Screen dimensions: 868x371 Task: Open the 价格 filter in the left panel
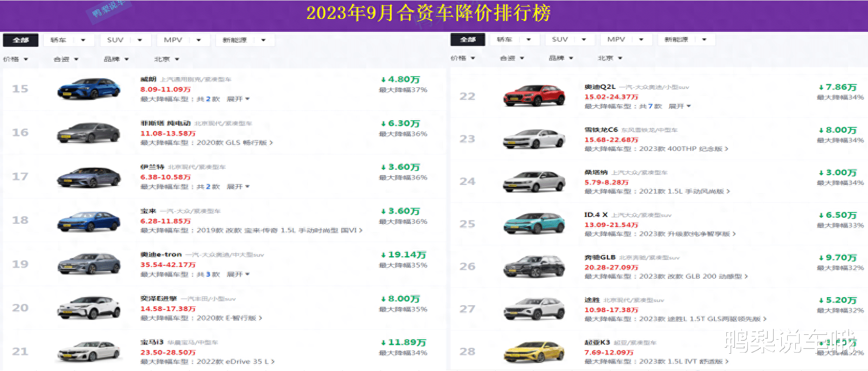point(16,59)
